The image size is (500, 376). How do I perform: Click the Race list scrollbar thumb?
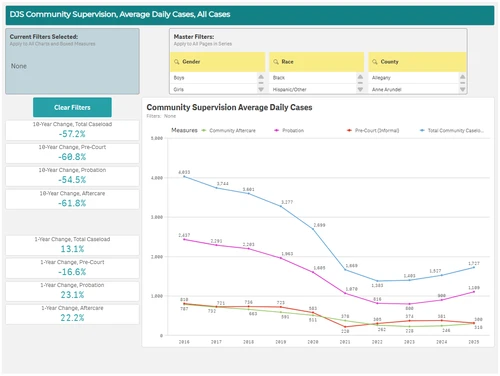click(x=360, y=83)
